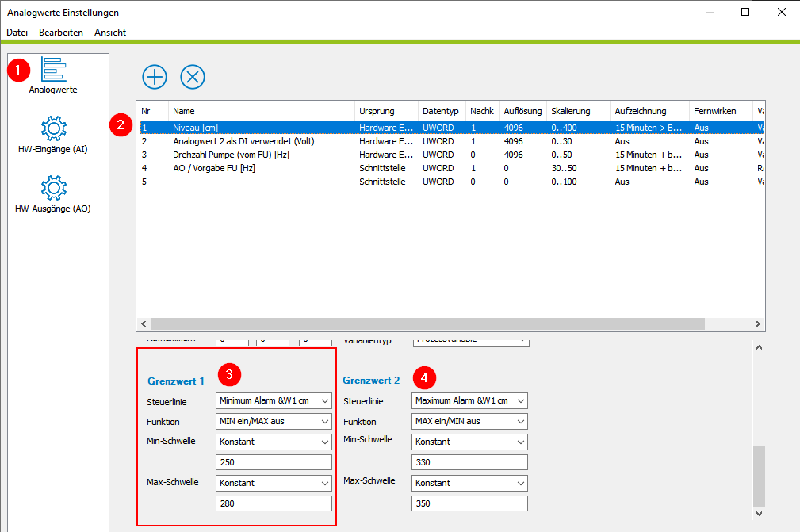Click Grenzwert 1 Min-Schwelle value field 250
The width and height of the screenshot is (800, 532).
pyautogui.click(x=274, y=462)
